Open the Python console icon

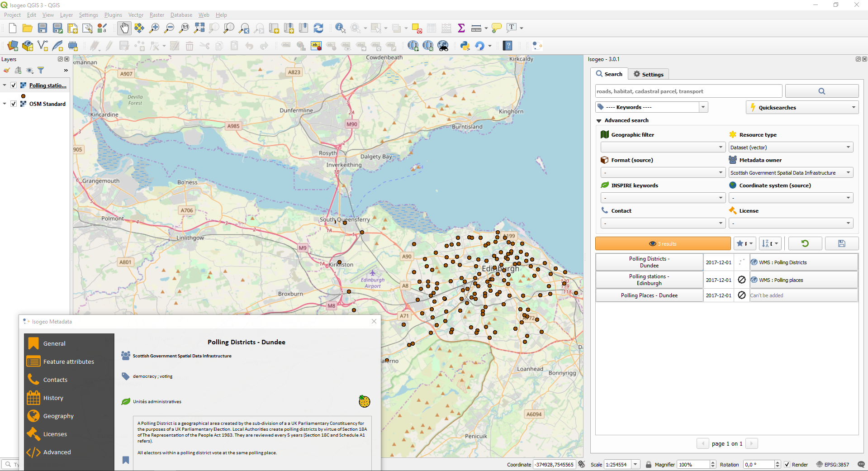click(x=465, y=46)
